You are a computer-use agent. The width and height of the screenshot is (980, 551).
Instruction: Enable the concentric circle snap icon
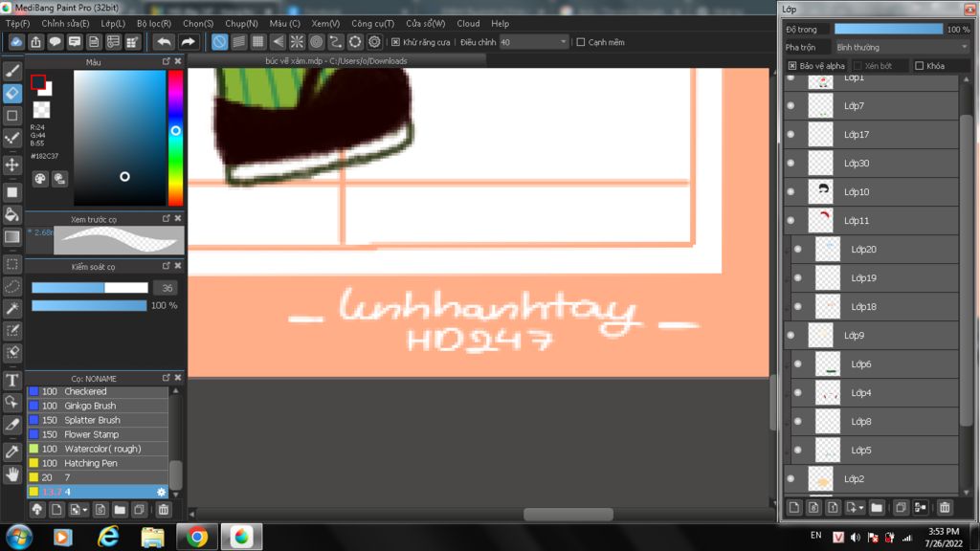316,42
